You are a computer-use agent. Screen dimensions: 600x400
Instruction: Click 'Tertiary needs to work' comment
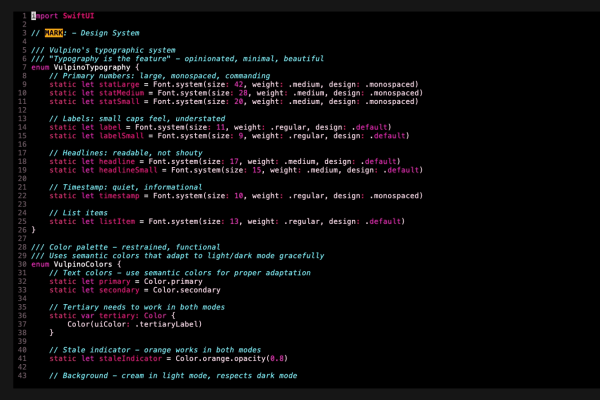137,307
